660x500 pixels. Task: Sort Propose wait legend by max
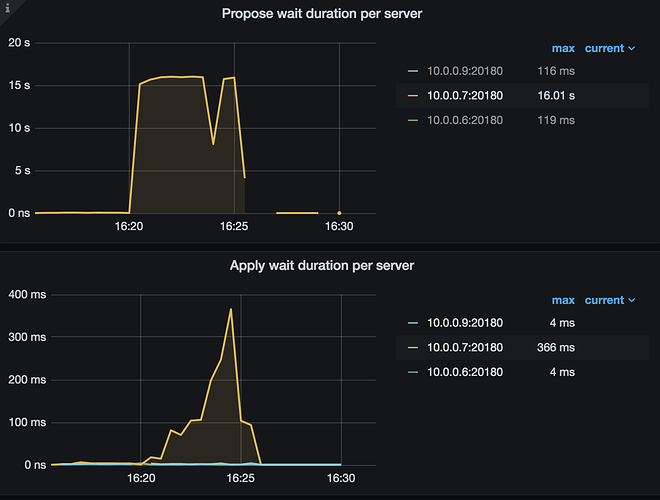tap(563, 48)
